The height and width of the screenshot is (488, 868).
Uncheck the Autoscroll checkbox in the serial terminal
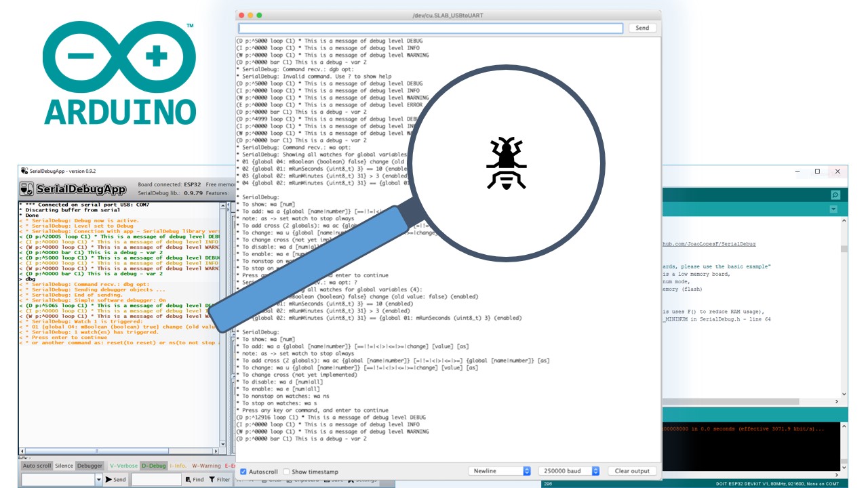(x=243, y=471)
